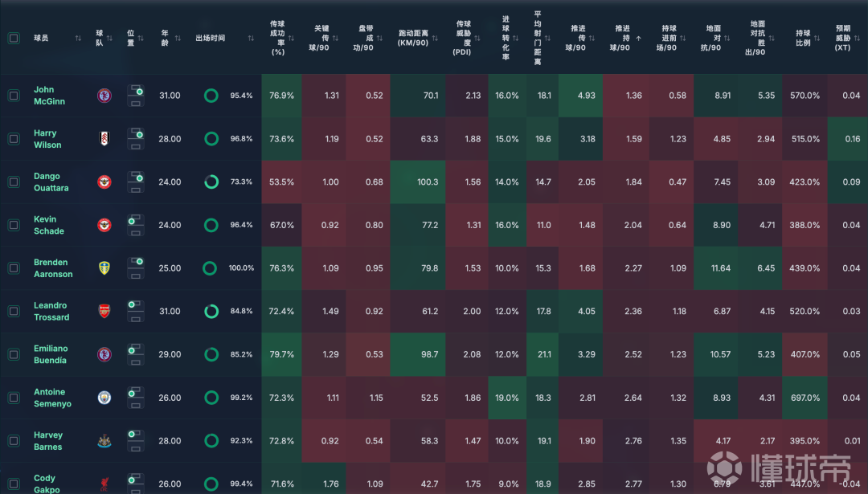Viewport: 868px width, 494px height.
Task: Click Leeds badge in Brenden Aaronson row
Action: [x=104, y=268]
